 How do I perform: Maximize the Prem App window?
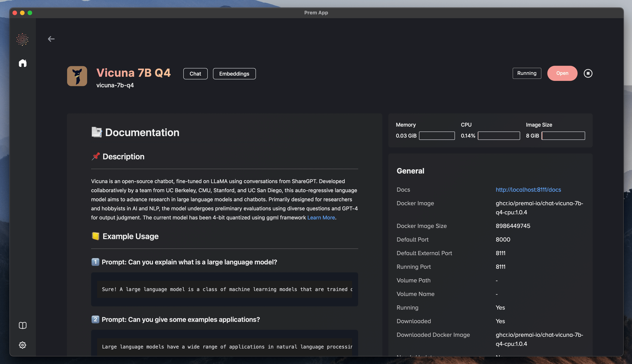click(x=30, y=13)
